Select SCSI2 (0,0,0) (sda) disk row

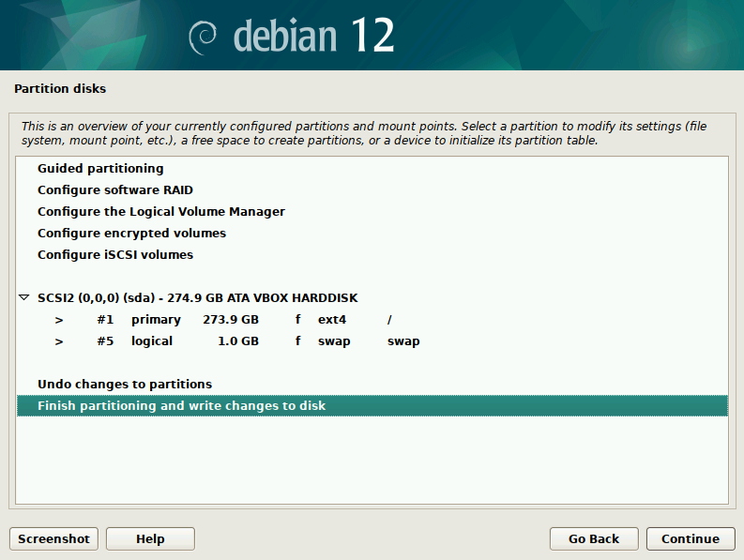(x=372, y=298)
